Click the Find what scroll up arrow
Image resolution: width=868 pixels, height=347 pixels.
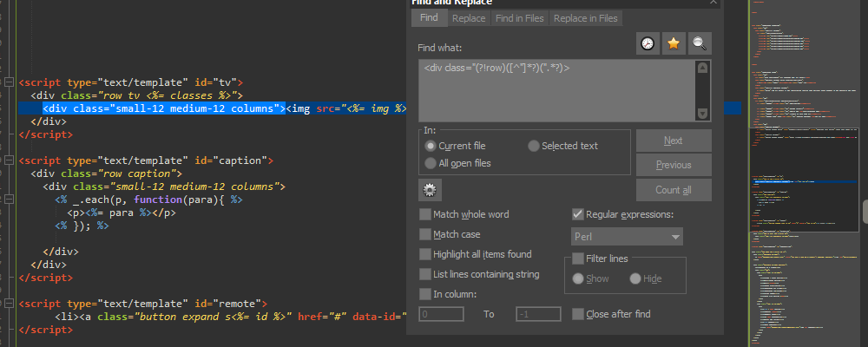(702, 68)
